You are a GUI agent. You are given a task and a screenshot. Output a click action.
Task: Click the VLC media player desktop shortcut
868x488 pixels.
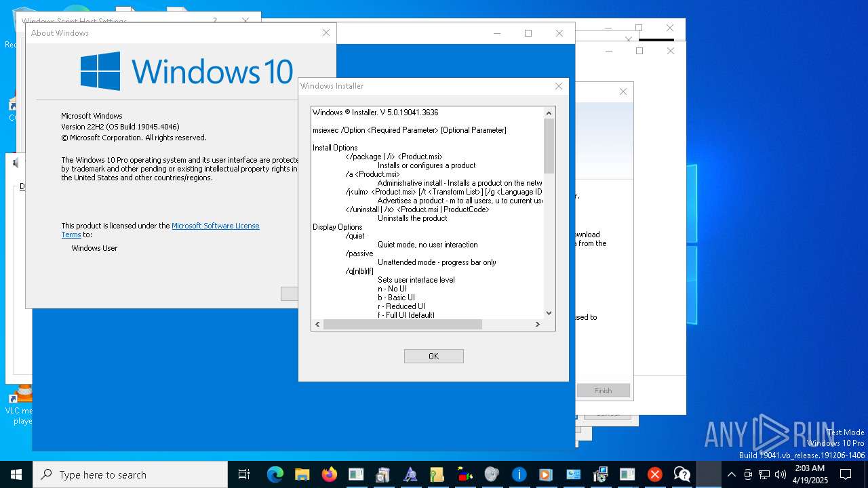coord(20,405)
